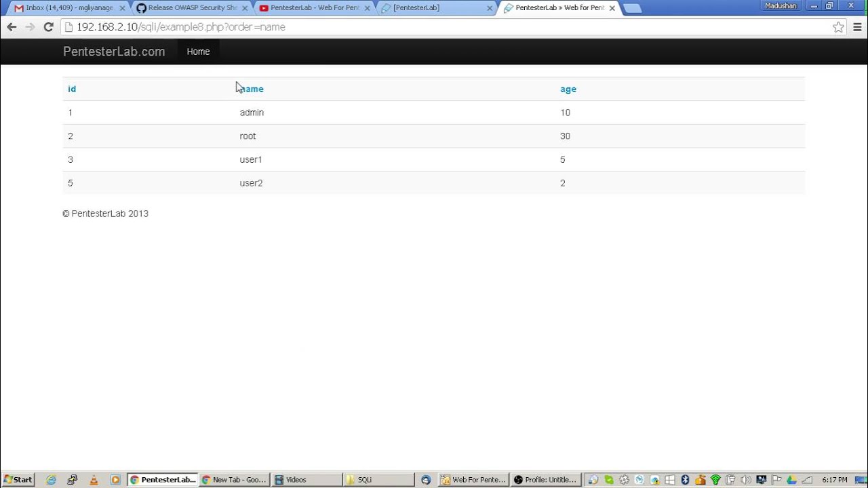Launch Internet Explorer from quick launch
The height and width of the screenshot is (488, 868).
[x=51, y=480]
